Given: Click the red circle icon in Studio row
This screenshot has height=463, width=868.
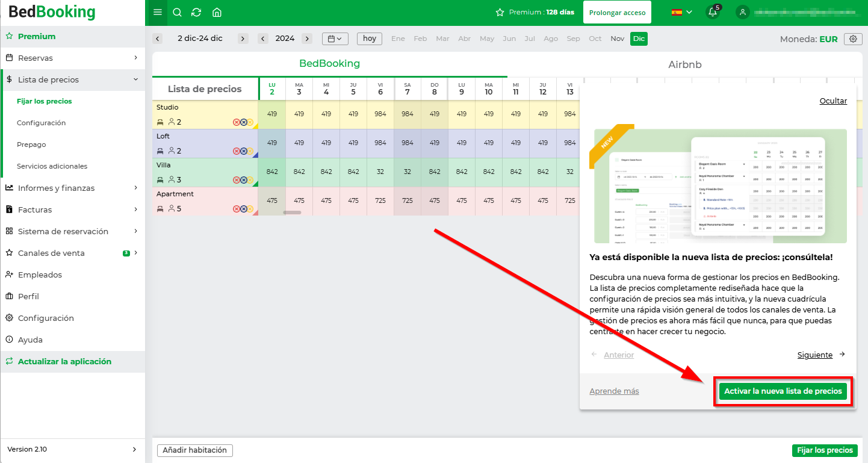Looking at the screenshot, I should click(237, 122).
